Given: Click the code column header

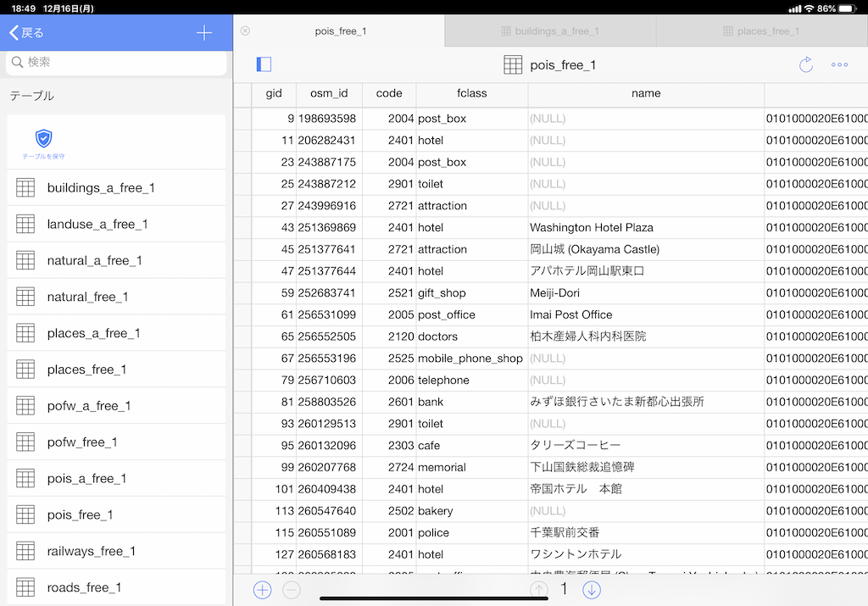Looking at the screenshot, I should click(389, 93).
